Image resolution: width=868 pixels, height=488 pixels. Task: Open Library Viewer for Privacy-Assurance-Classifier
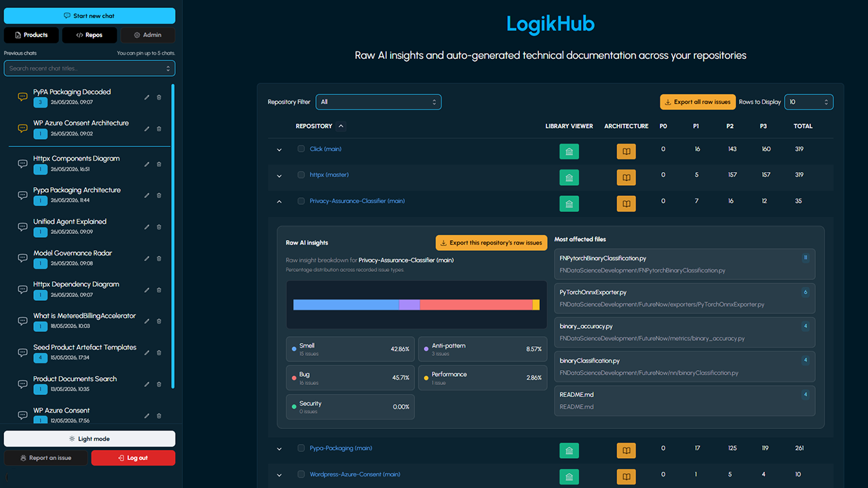pyautogui.click(x=569, y=203)
